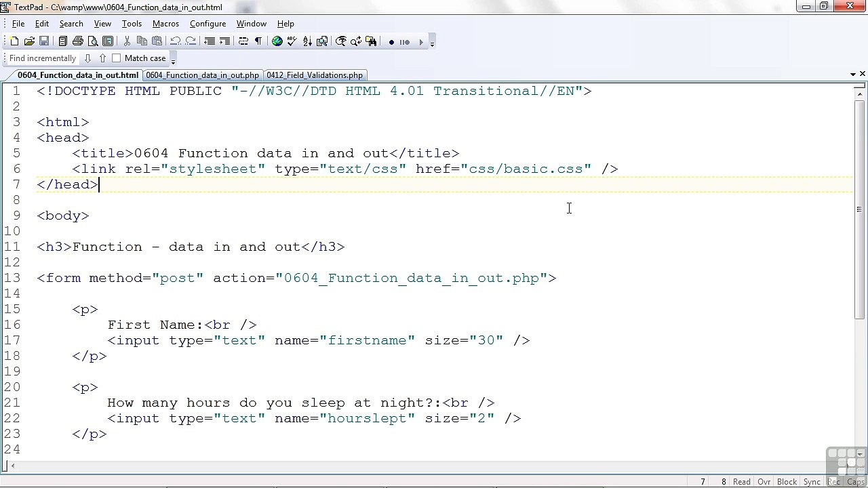Click the Open file folder icon
This screenshot has height=488, width=868.
pos(29,41)
